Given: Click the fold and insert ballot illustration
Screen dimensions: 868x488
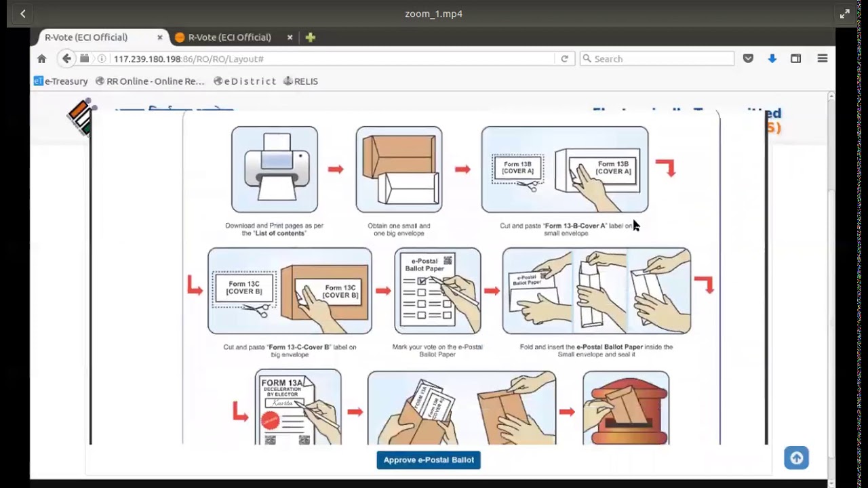Looking at the screenshot, I should click(597, 291).
